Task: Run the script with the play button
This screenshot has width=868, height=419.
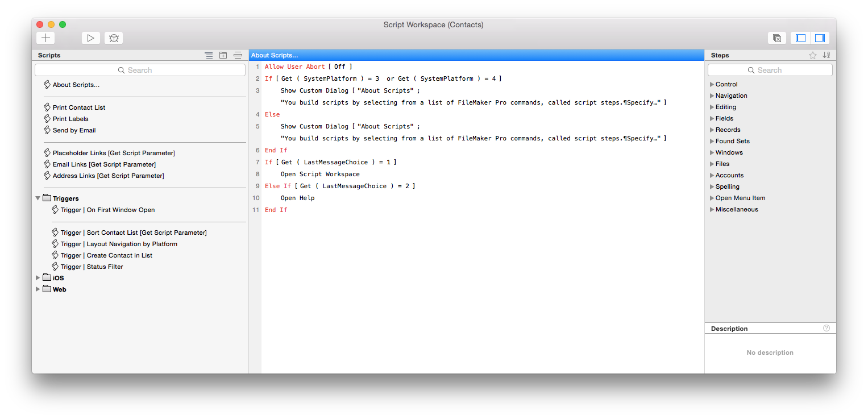Action: 90,38
